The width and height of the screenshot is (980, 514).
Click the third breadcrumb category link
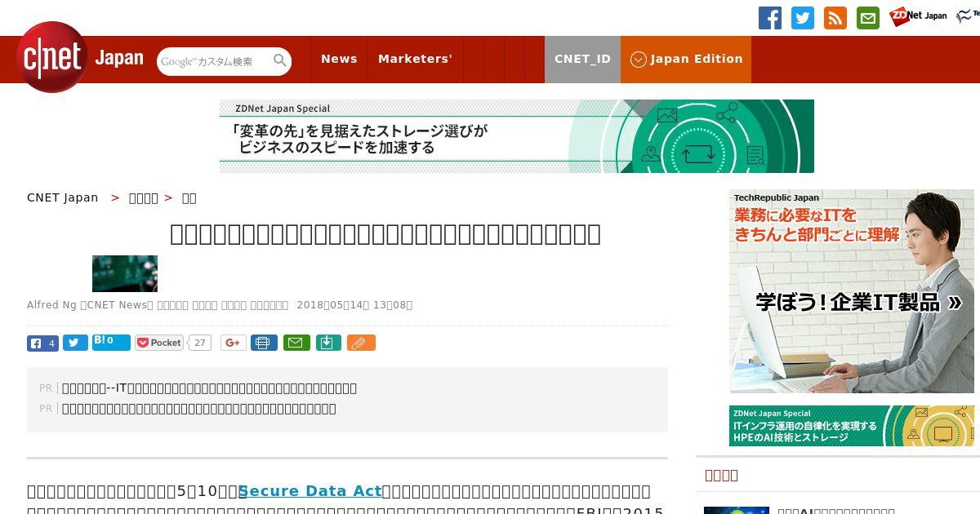[189, 197]
